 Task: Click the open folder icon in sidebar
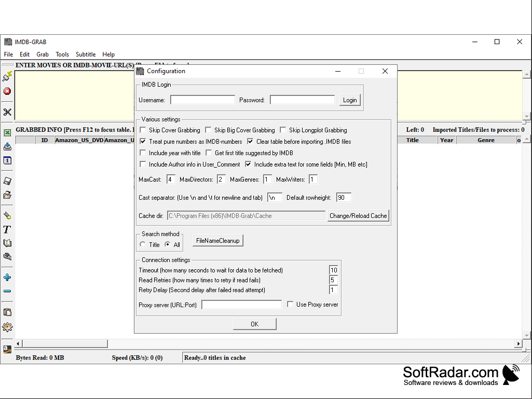[x=7, y=195]
